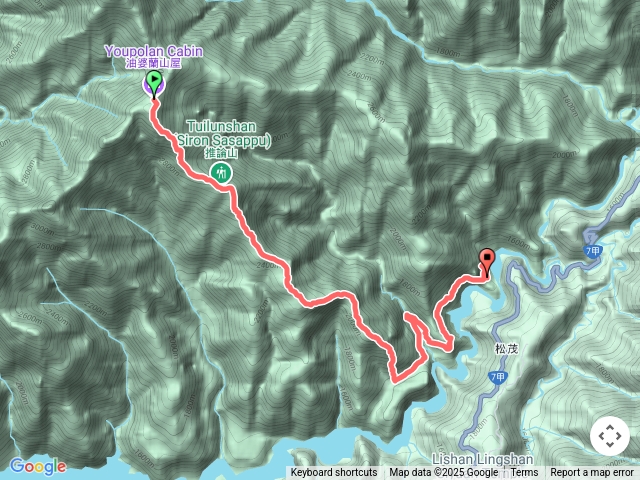
Task: Click the 推論山 Chinese mountain label
Action: pyautogui.click(x=221, y=153)
